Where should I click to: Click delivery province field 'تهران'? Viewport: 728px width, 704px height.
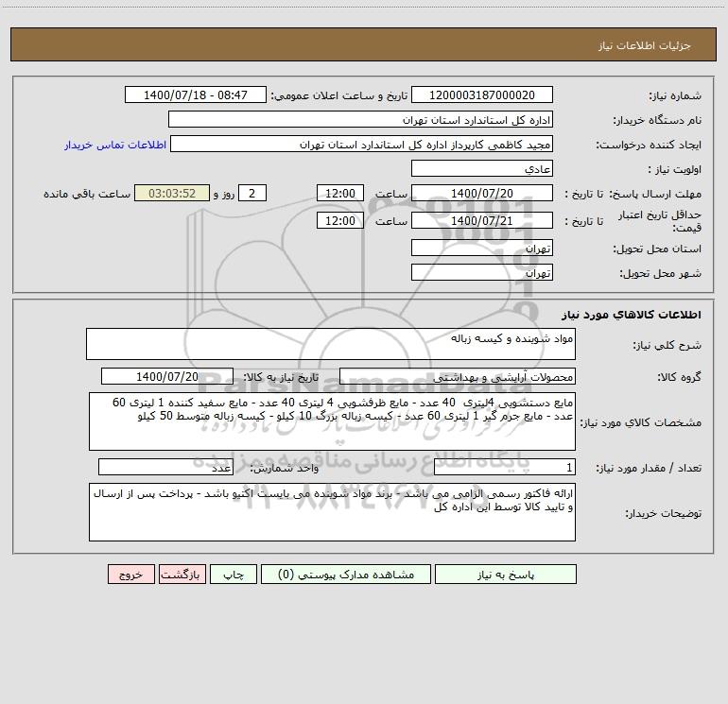pos(482,248)
